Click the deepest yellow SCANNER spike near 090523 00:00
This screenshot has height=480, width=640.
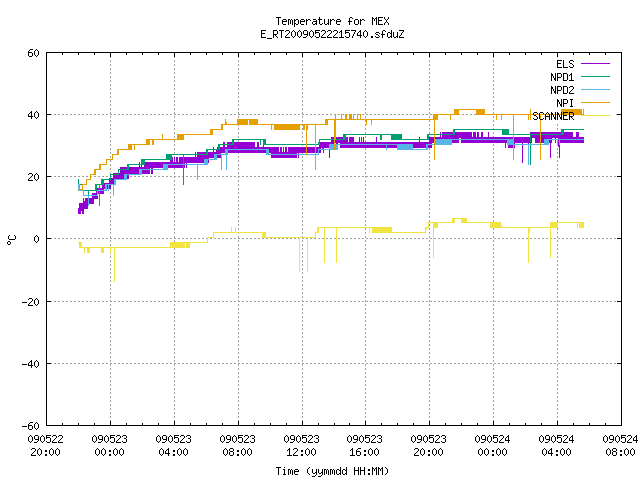click(114, 265)
